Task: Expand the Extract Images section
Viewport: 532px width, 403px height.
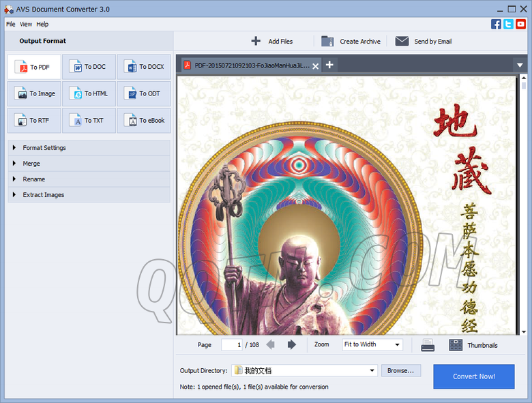Action: point(43,195)
